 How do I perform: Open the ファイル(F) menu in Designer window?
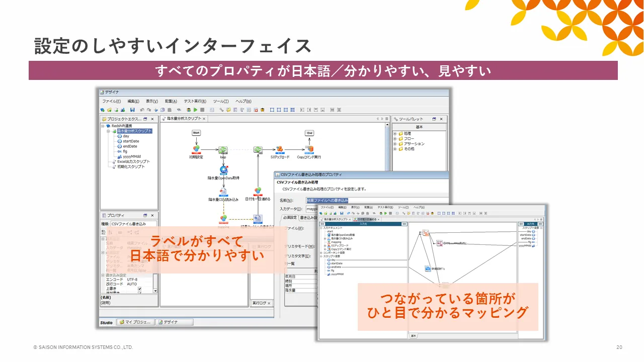112,101
